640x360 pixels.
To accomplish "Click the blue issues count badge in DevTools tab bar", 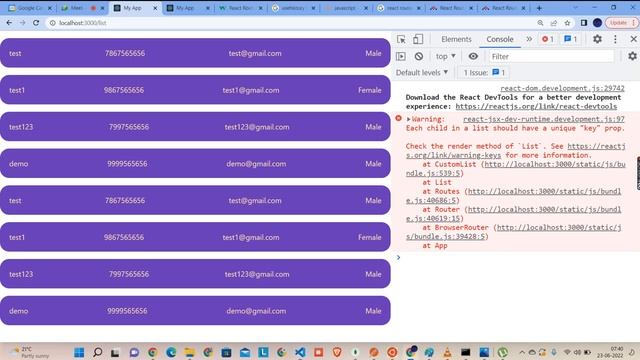I will (570, 39).
